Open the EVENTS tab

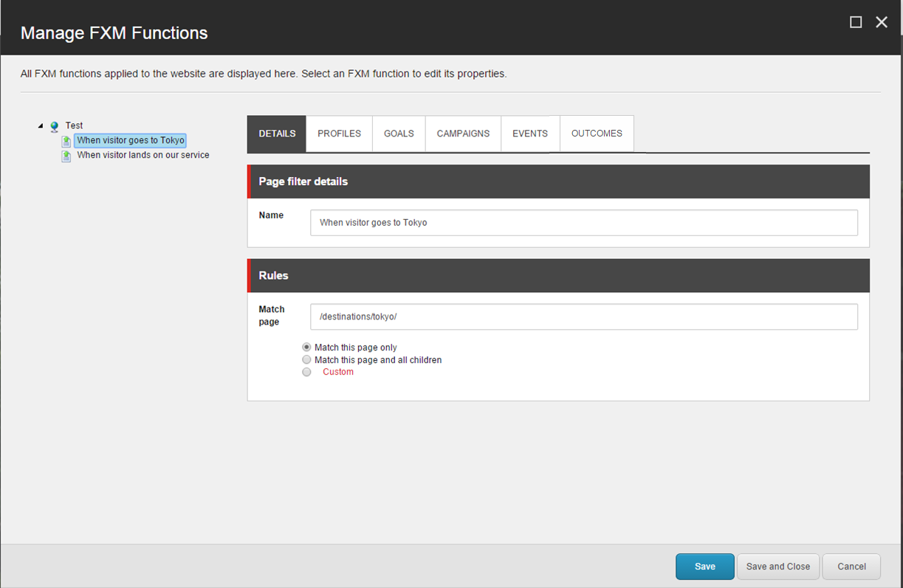529,134
